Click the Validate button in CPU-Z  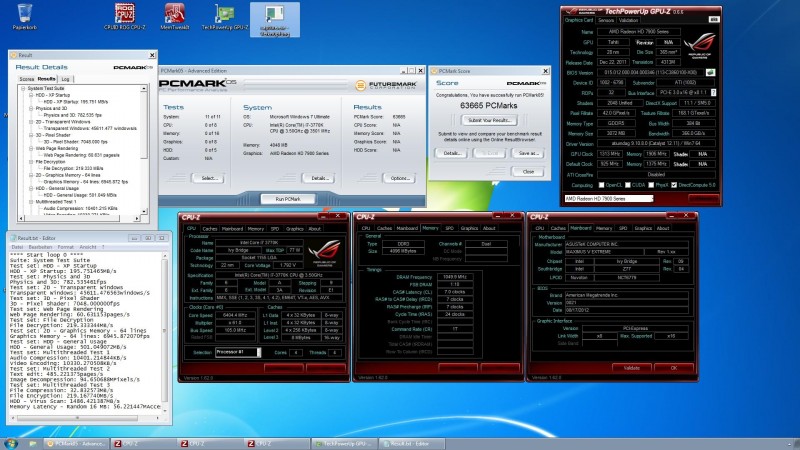point(632,367)
